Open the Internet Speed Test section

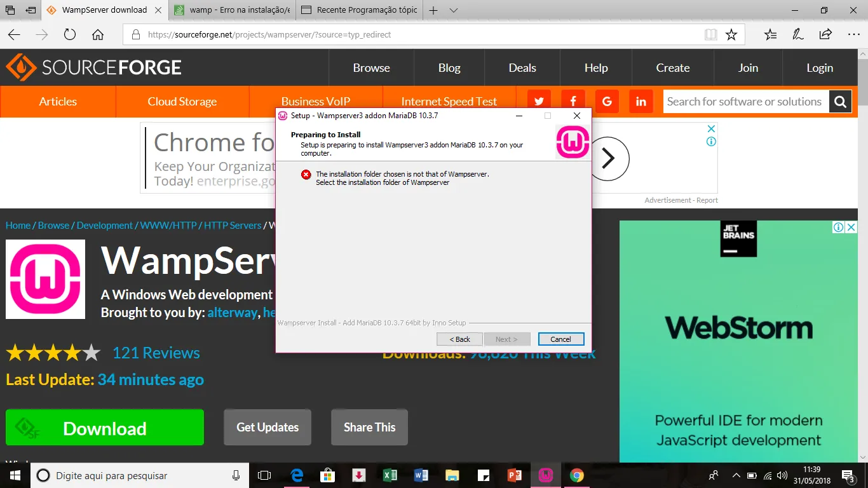pos(449,102)
